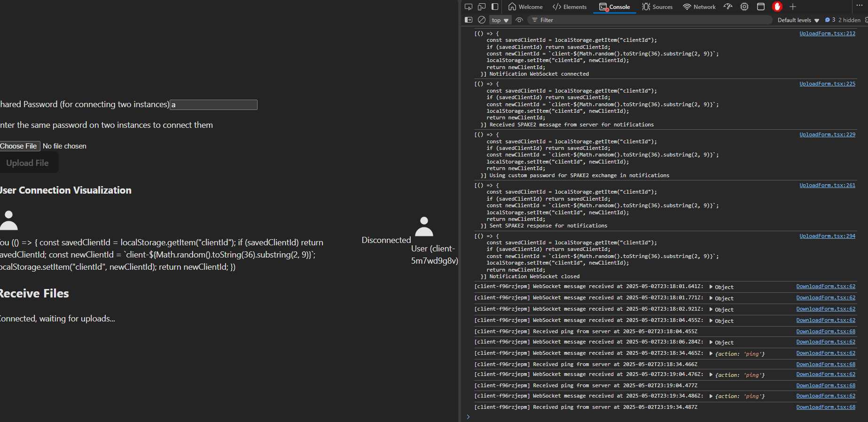Open the Performance tool icon
The image size is (868, 422).
[728, 7]
